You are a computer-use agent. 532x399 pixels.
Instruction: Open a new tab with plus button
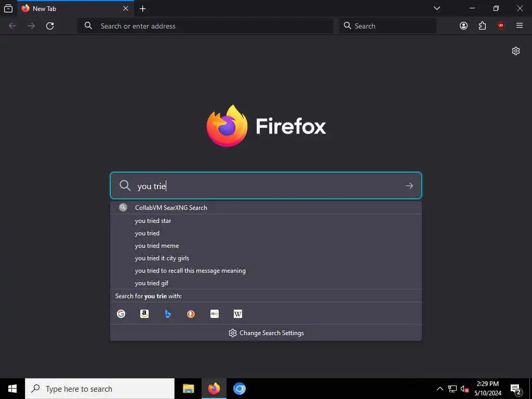point(142,9)
